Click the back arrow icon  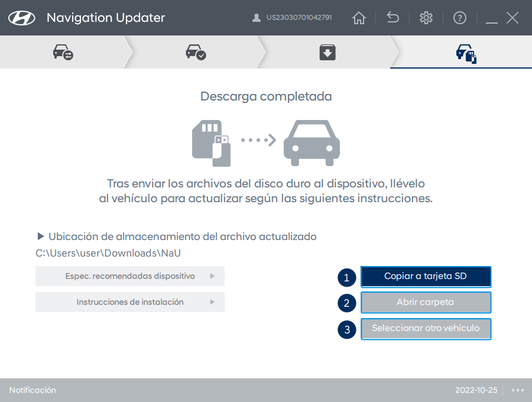[392, 18]
